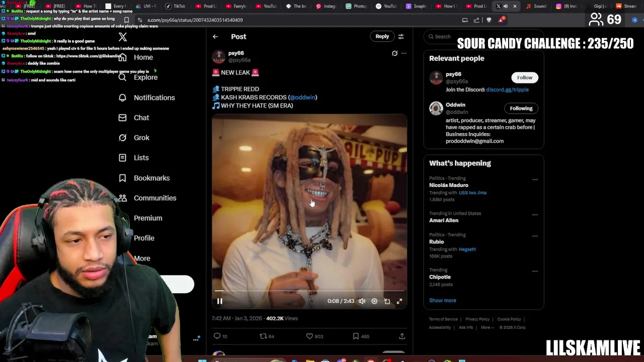Open more options for Amari Allen trend
The image size is (644, 362).
535,215
